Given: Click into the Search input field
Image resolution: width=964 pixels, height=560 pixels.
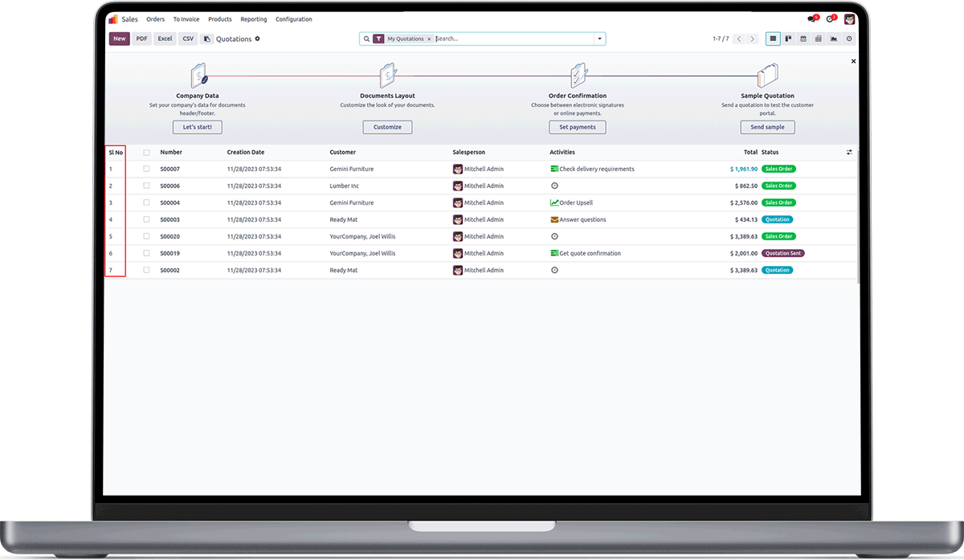Looking at the screenshot, I should 513,39.
